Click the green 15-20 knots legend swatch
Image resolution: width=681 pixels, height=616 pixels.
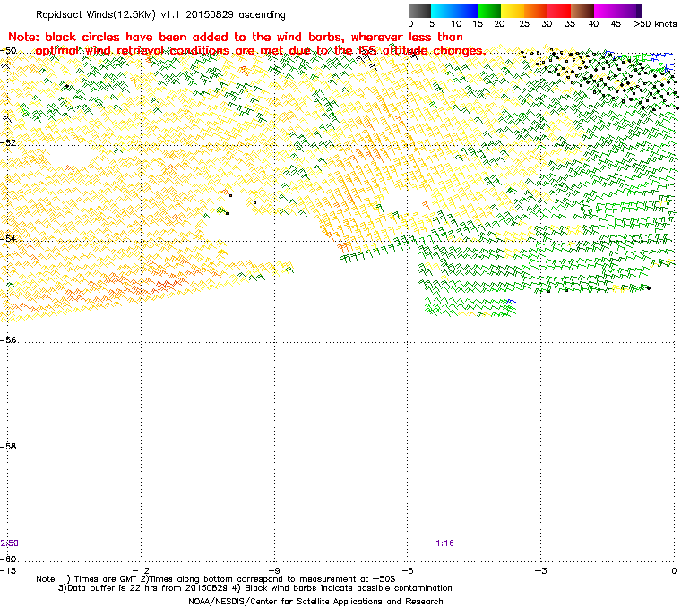(489, 11)
